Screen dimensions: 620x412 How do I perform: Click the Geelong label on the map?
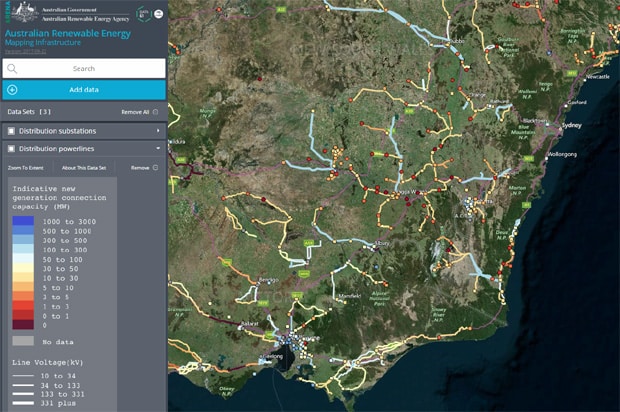coord(273,356)
